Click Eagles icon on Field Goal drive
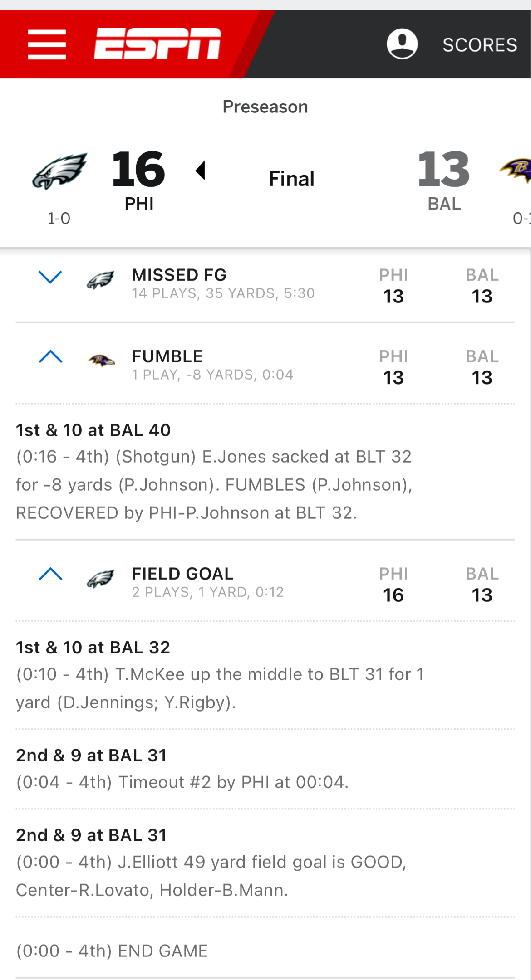The width and height of the screenshot is (531, 980). click(x=101, y=579)
